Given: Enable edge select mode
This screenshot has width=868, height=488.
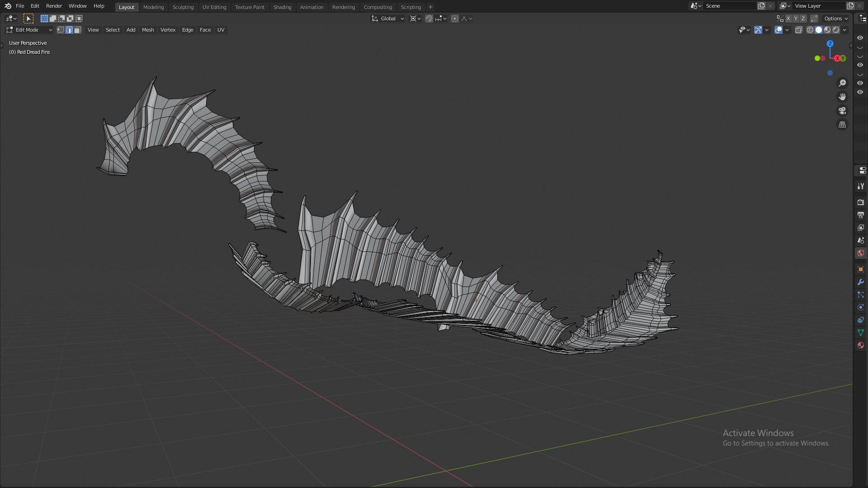Looking at the screenshot, I should pyautogui.click(x=69, y=30).
